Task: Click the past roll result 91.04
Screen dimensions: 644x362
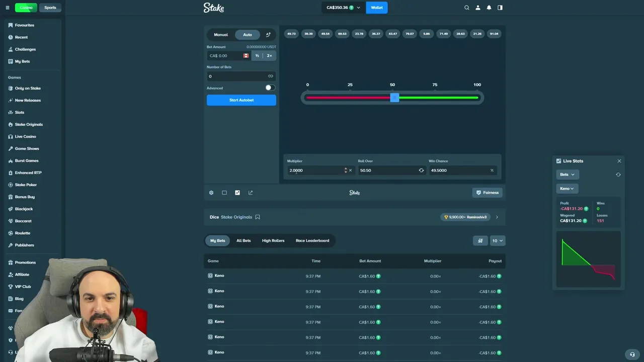Action: (494, 34)
